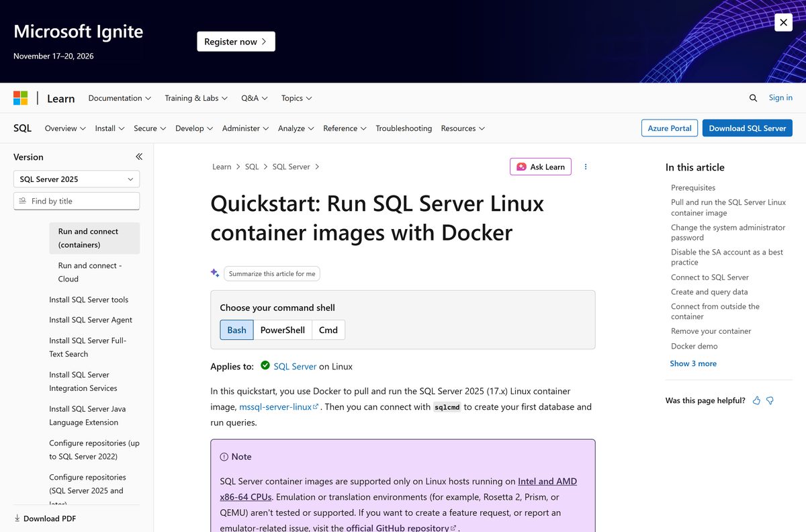Click the filter icon in Find by title
This screenshot has width=806, height=532.
point(23,201)
